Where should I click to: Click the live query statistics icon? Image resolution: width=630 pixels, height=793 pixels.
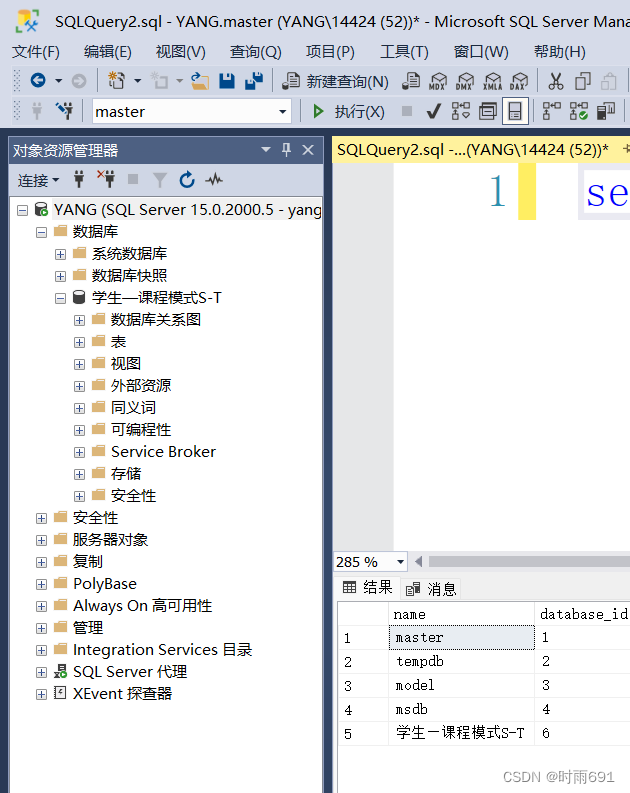[578, 111]
